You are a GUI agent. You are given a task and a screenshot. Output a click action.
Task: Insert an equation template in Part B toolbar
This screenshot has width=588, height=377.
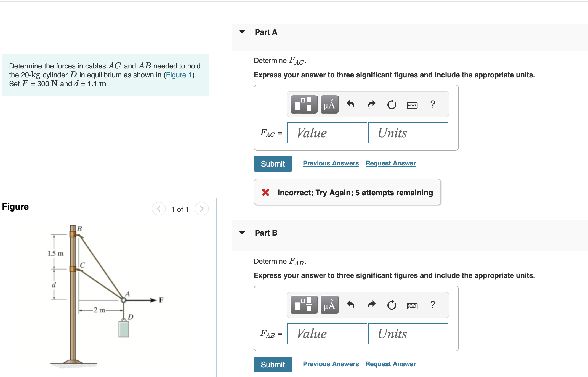304,305
